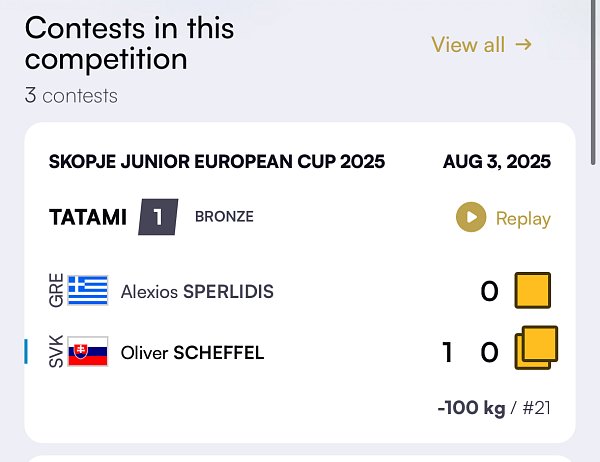This screenshot has height=462, width=600.
Task: Click the arrow next to View all
Action: click(x=523, y=44)
